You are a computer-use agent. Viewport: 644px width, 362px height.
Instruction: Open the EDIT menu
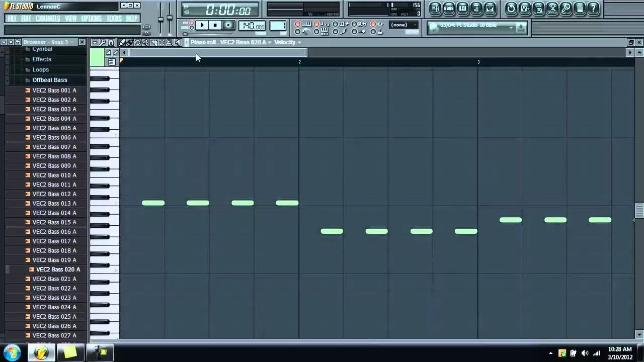point(26,19)
